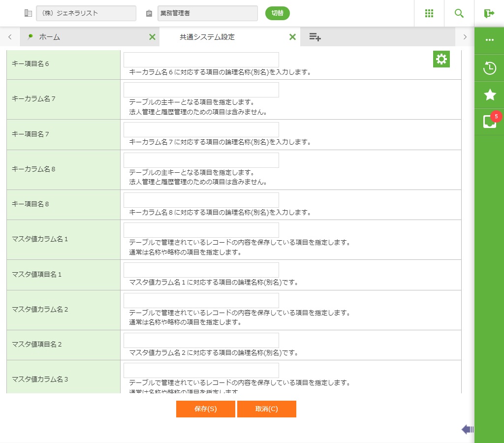Collapse side panel with purple arrow icon
The width and height of the screenshot is (504, 443).
tap(467, 430)
